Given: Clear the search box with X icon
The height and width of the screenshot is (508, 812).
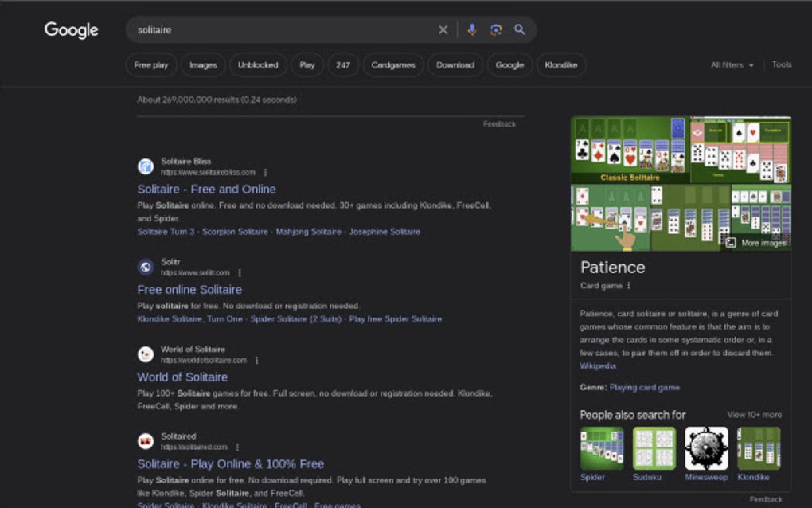Looking at the screenshot, I should point(443,30).
